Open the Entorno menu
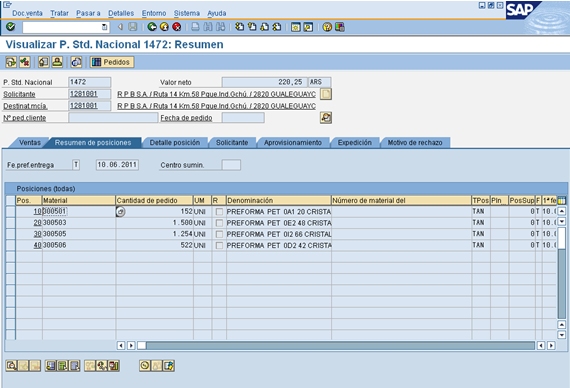The width and height of the screenshot is (570, 388). (x=154, y=13)
